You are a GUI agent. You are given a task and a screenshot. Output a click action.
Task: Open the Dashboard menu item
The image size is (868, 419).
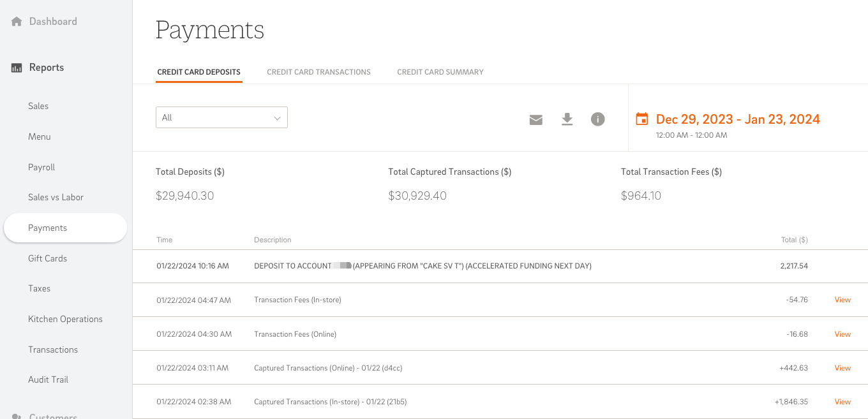coord(53,22)
